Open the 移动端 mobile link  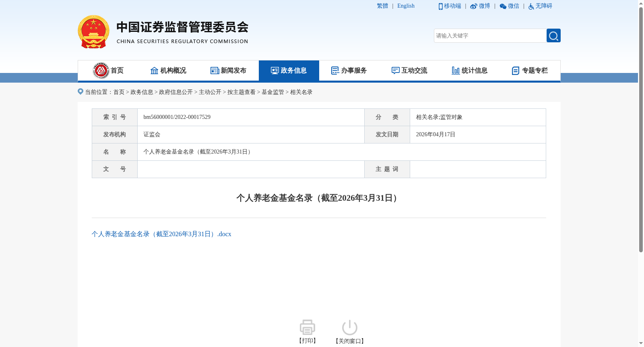coord(452,6)
